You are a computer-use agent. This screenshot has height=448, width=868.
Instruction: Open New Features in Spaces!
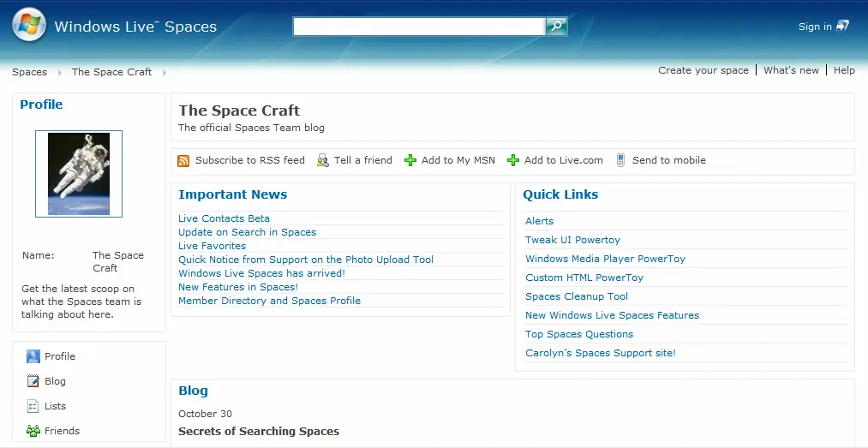click(x=238, y=287)
